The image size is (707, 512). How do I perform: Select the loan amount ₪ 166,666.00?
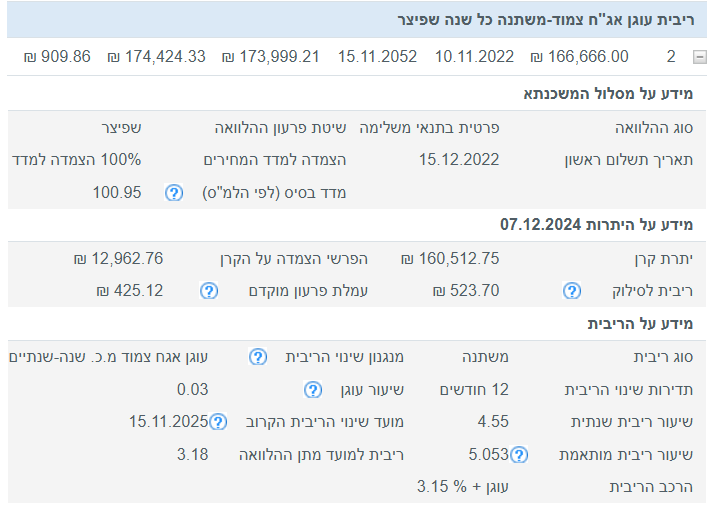(x=579, y=56)
